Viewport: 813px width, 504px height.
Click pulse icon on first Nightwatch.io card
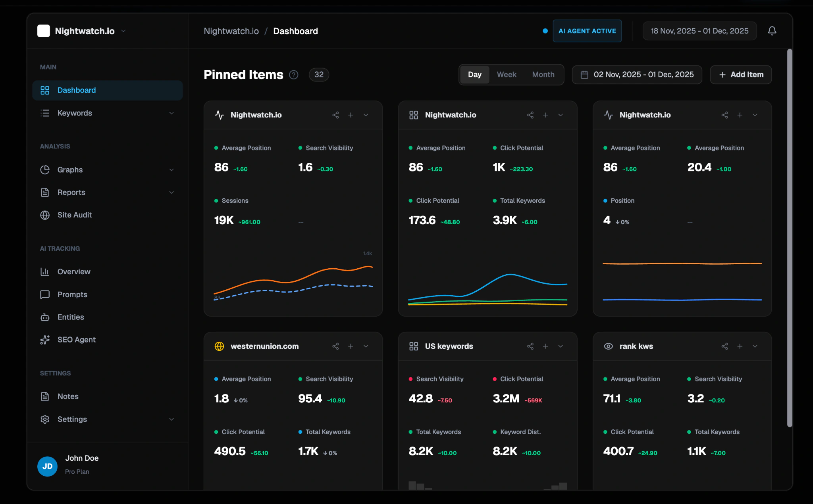coord(219,115)
